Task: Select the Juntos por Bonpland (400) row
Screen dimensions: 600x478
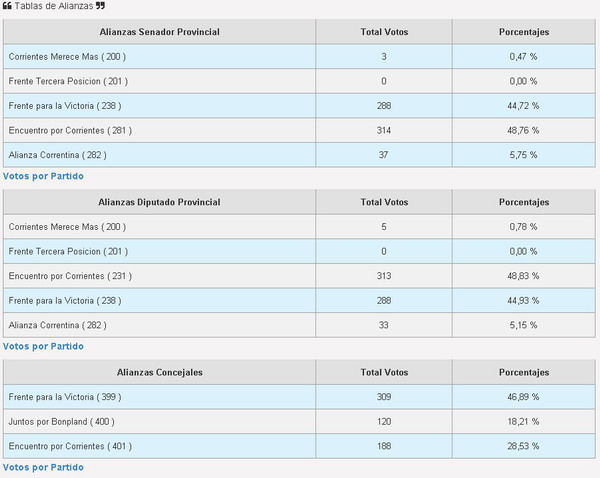Action: click(x=299, y=421)
